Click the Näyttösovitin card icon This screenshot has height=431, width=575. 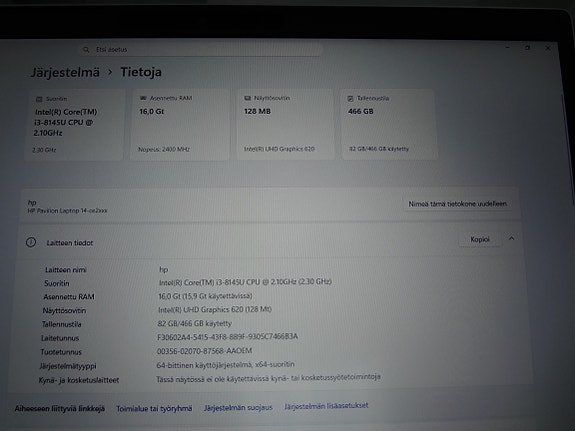pos(248,98)
